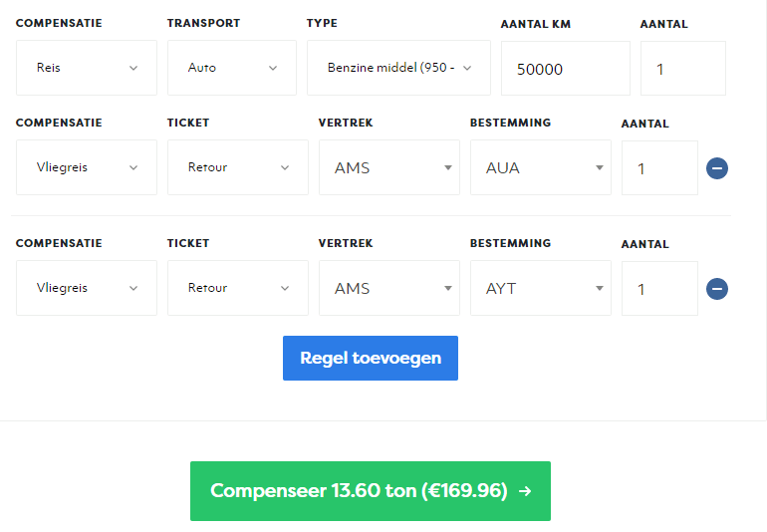Open the AMS departure dropdown for AYT flight
The image size is (767, 532).
[x=388, y=288]
